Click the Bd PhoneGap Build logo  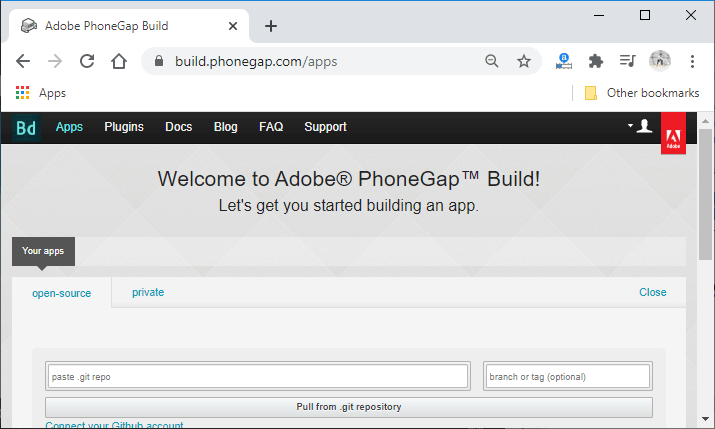(26, 128)
